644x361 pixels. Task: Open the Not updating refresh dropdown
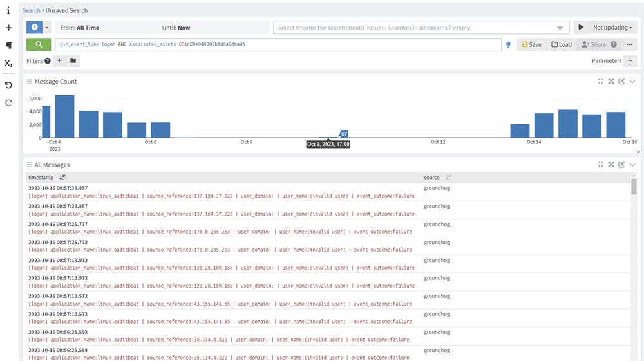(614, 28)
